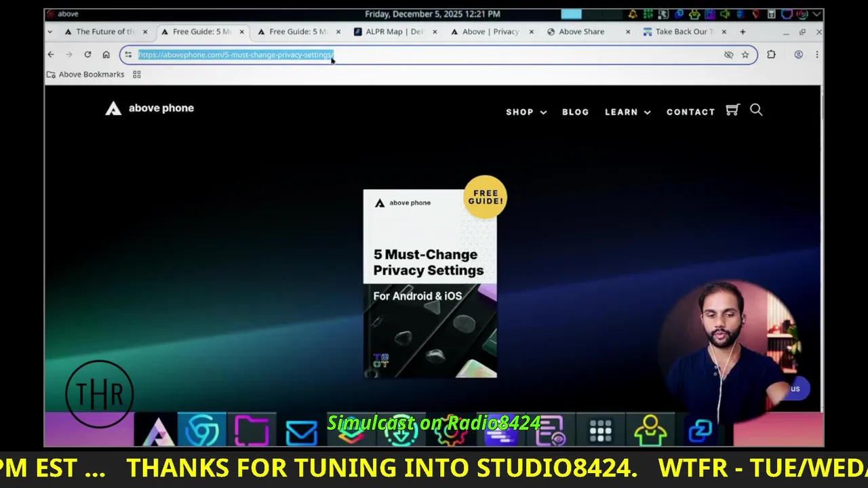Viewport: 868px width, 488px height.
Task: Open the browser three-dot menu
Action: coord(816,54)
